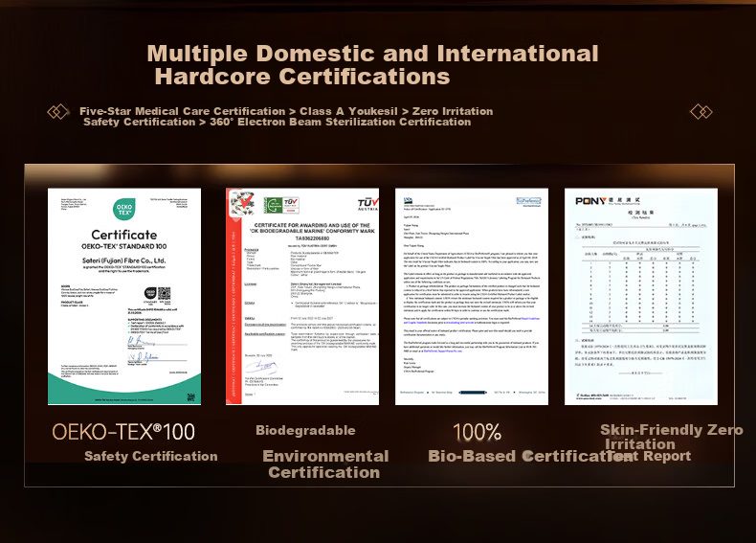756x543 pixels.
Task: Click the 'Hardcore Certifications' heading line
Action: 302,77
